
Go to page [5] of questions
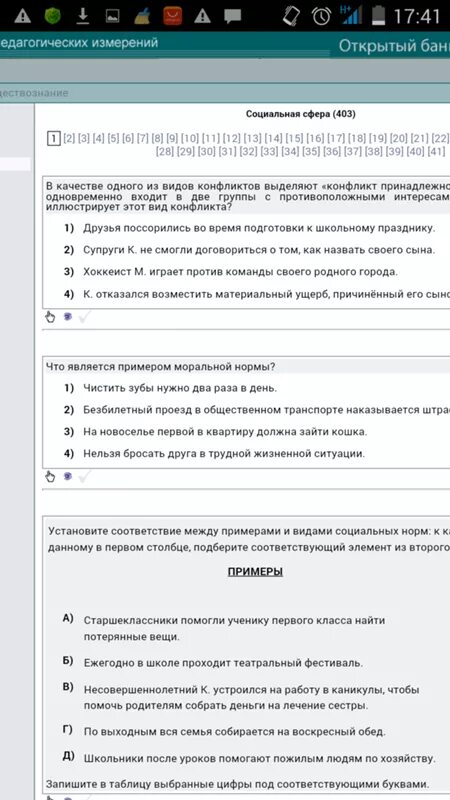pos(113,138)
